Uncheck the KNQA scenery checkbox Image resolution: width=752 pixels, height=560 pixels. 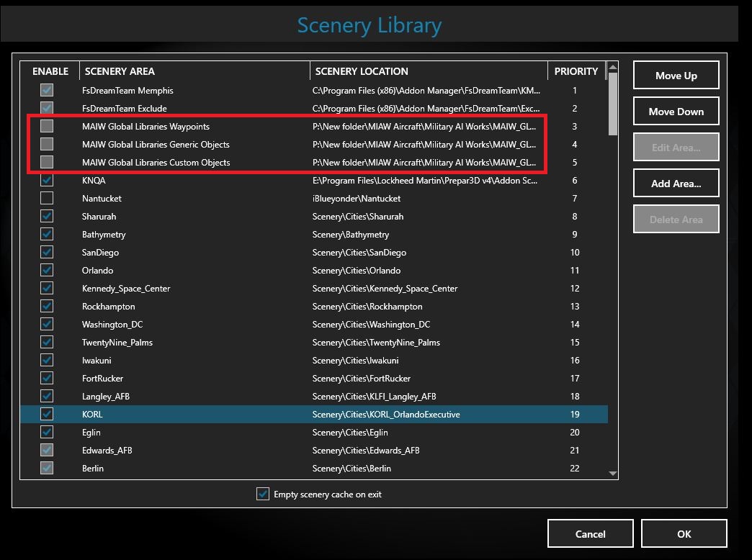[x=47, y=180]
